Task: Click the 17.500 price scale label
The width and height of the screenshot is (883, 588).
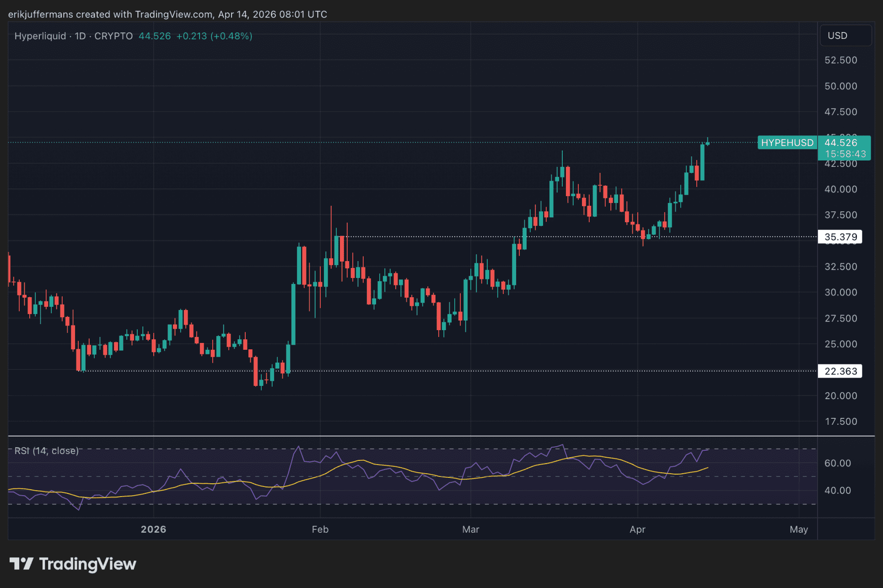Action: (x=840, y=422)
